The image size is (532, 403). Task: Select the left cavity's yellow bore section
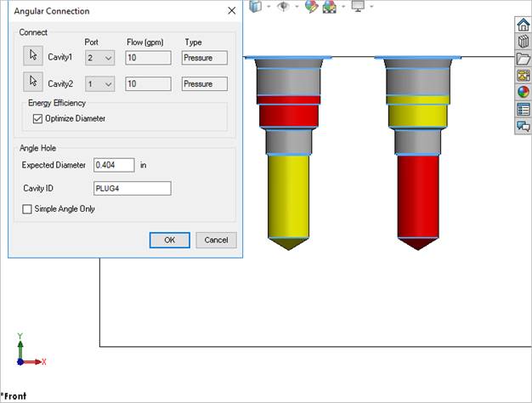(x=288, y=196)
